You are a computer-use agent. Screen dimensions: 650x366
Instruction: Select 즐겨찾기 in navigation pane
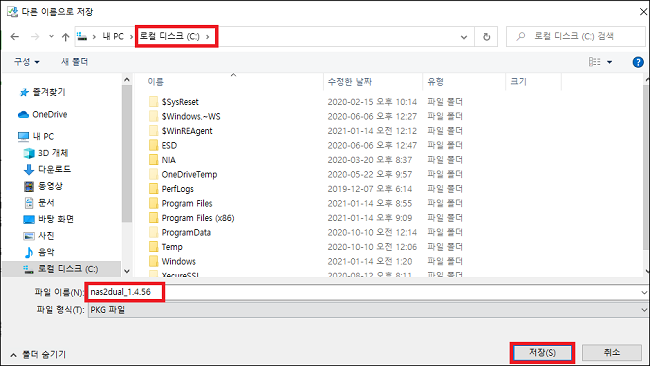(49, 92)
